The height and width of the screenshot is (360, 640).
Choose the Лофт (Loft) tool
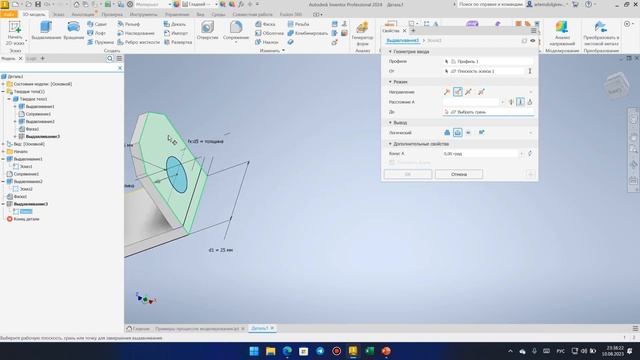(97, 33)
